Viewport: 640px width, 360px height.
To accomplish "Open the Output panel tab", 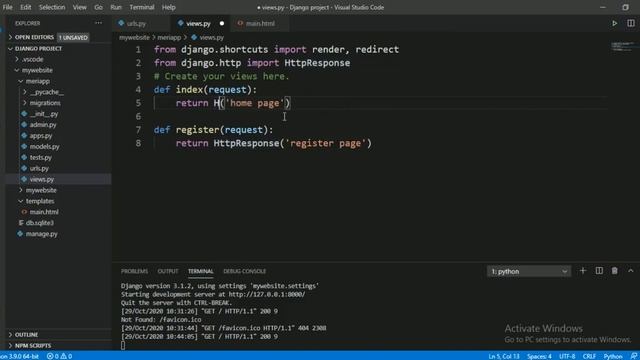I will (168, 271).
